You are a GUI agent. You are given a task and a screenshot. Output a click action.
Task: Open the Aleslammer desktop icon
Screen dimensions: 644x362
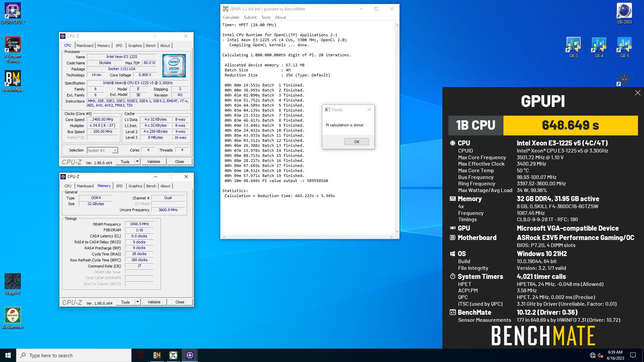tap(13, 318)
